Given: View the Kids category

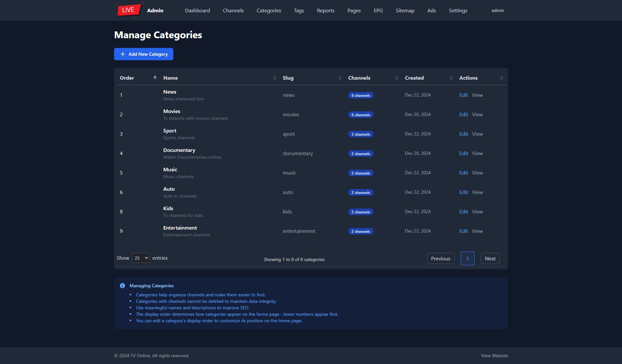Looking at the screenshot, I should tap(477, 212).
